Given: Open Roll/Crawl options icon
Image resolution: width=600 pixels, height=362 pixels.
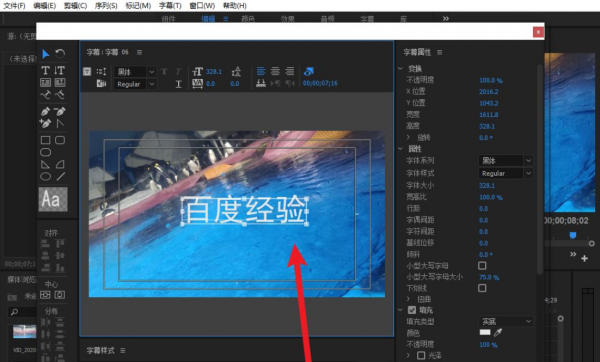Looking at the screenshot, I should (101, 72).
